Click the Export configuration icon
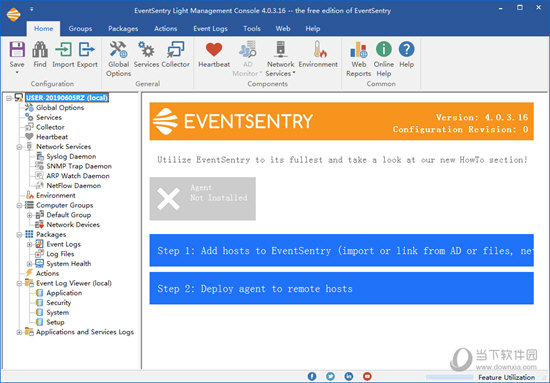The height and width of the screenshot is (383, 550). (87, 49)
